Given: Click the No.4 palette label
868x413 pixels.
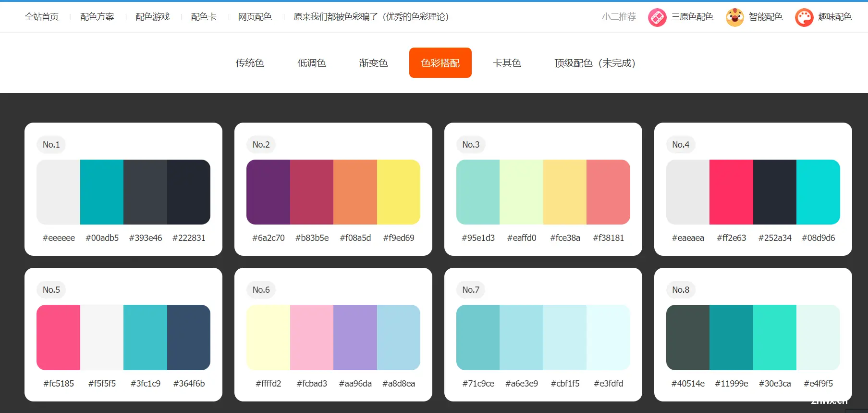Looking at the screenshot, I should pos(681,145).
